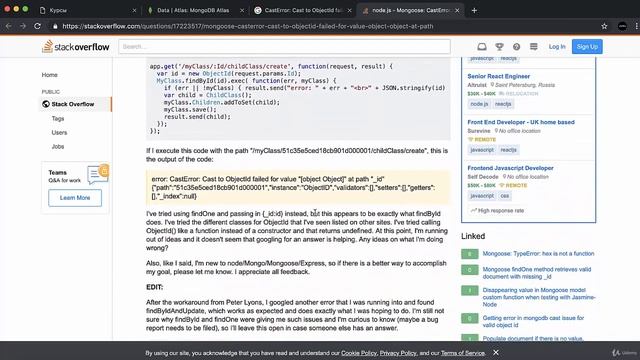
Task: Click the Log in link
Action: coord(557,47)
